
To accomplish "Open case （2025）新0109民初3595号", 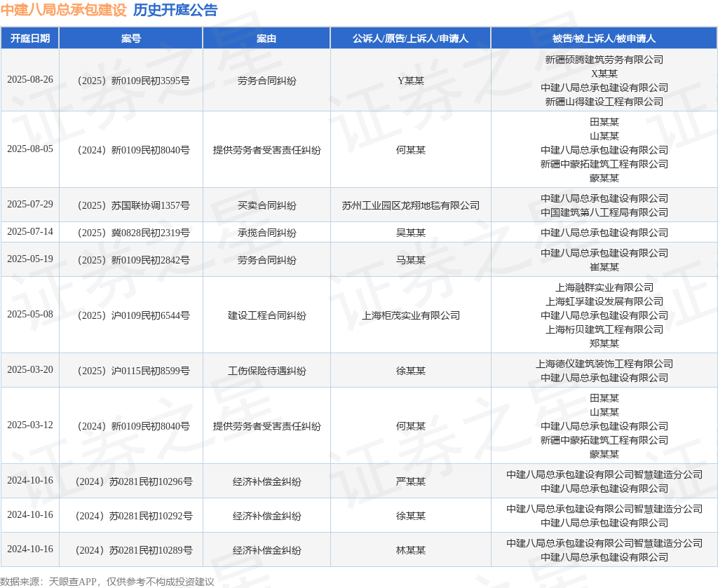I will click(131, 81).
